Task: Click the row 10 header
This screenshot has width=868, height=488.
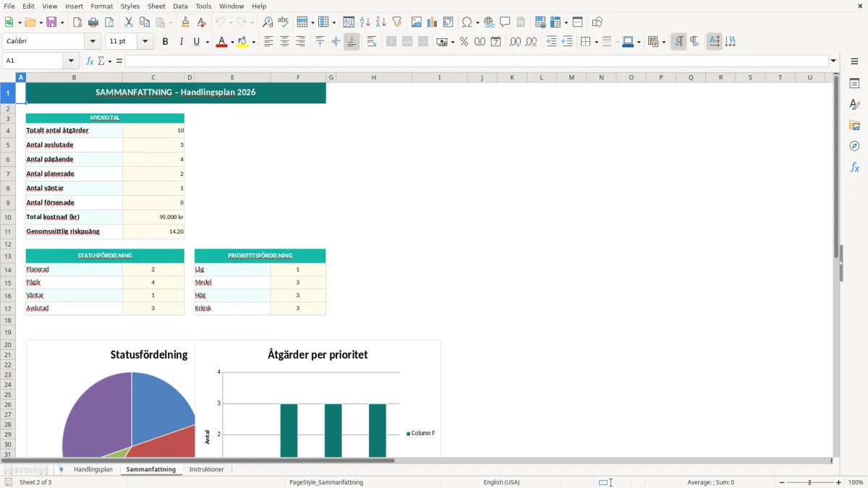Action: 8,217
